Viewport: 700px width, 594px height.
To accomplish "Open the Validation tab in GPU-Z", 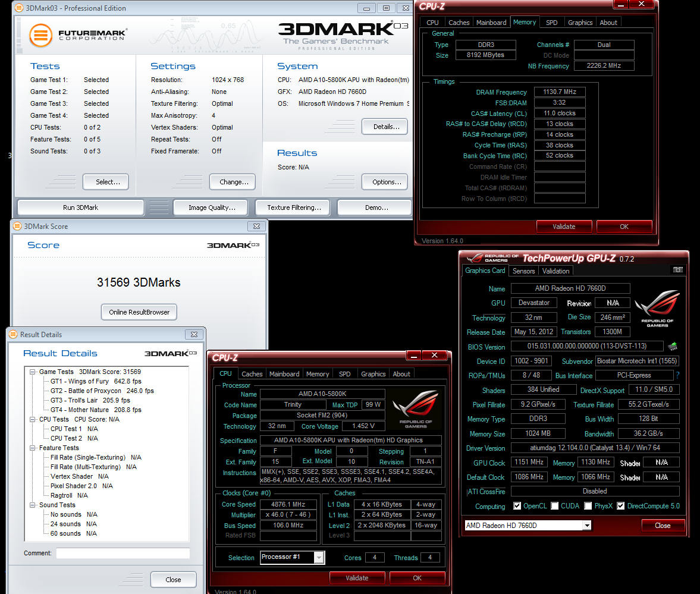I will coord(556,271).
